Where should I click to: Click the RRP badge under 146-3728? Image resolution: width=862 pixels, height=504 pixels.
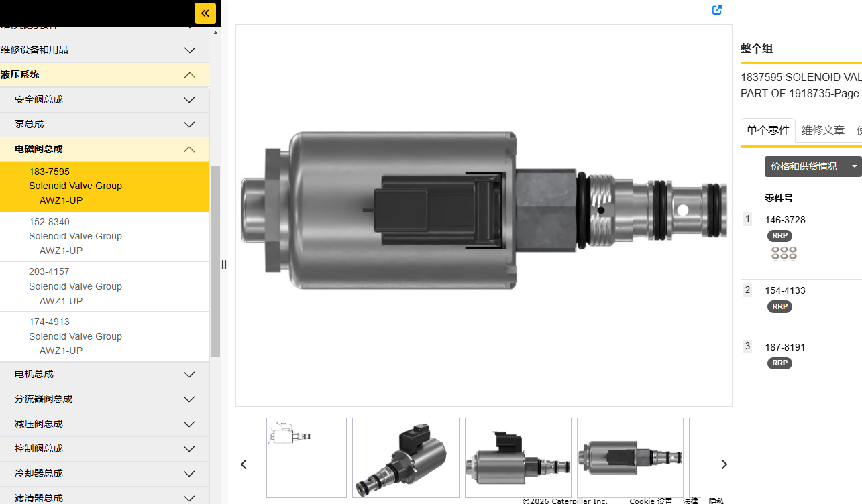click(779, 236)
